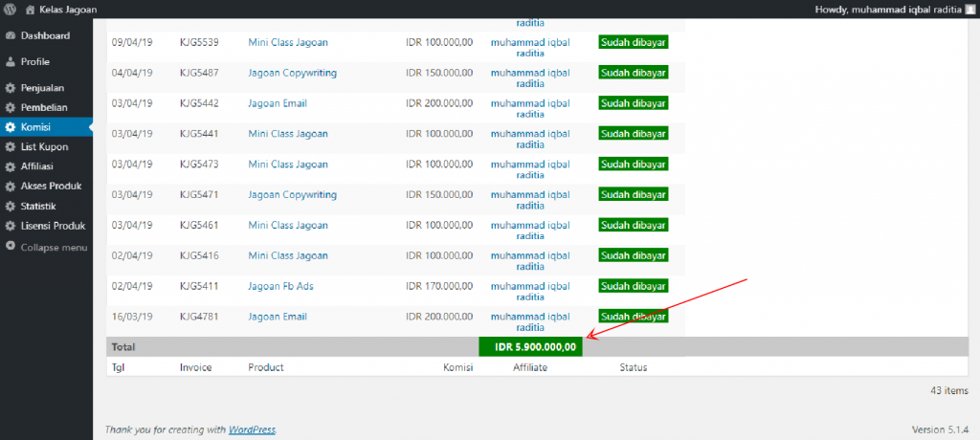Click the Affiliasi gear icon
This screenshot has height=440, width=980.
point(10,166)
